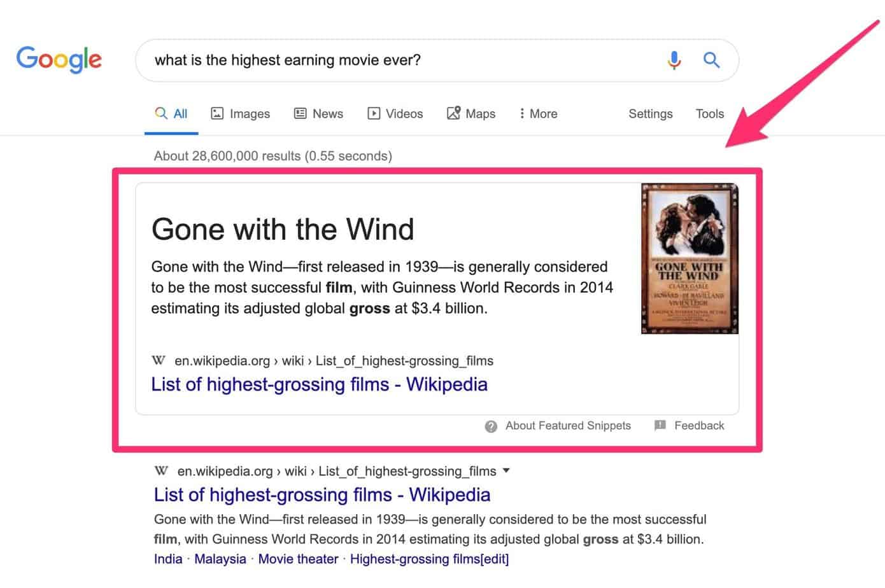Click the question mark beside About Featured Snippets
This screenshot has height=588, width=885.
click(491, 426)
